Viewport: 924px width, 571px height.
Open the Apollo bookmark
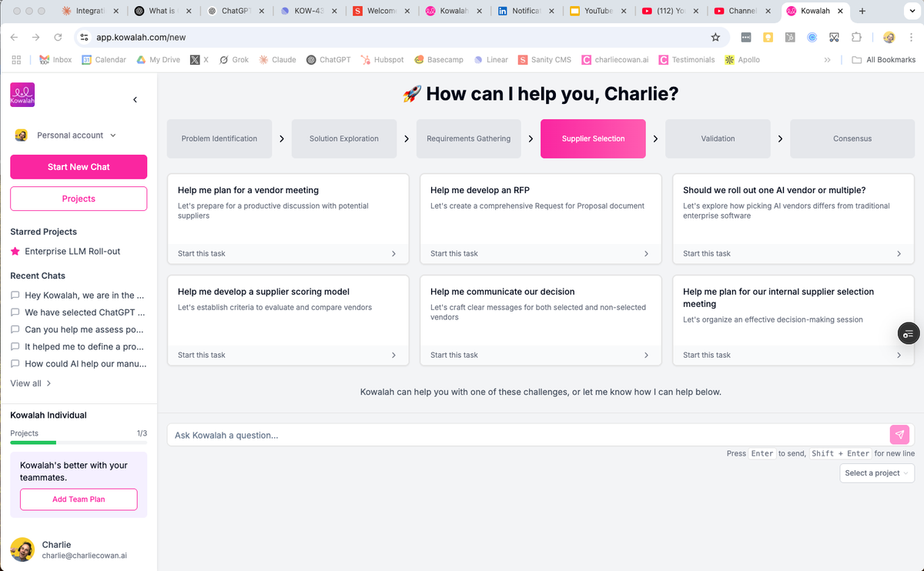(742, 59)
